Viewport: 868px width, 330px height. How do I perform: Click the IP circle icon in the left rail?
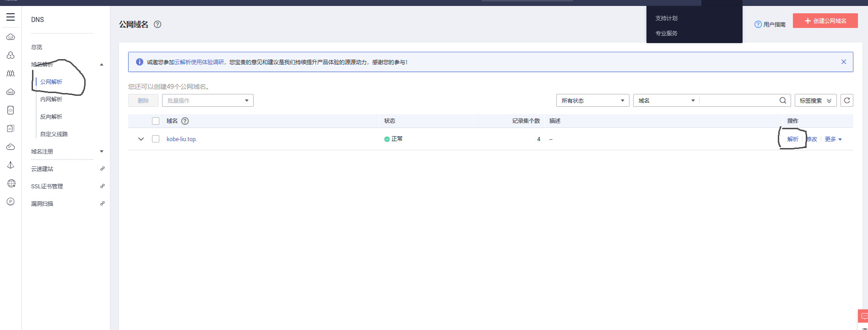click(11, 202)
